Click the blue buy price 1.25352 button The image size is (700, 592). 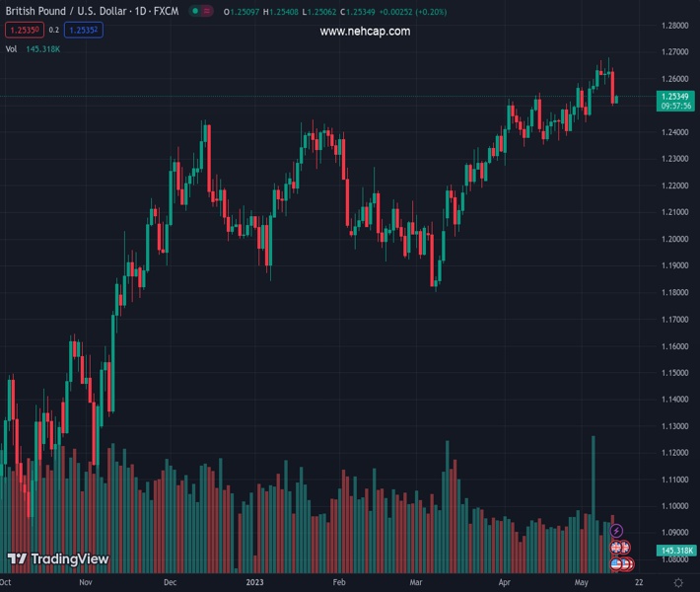(85, 31)
